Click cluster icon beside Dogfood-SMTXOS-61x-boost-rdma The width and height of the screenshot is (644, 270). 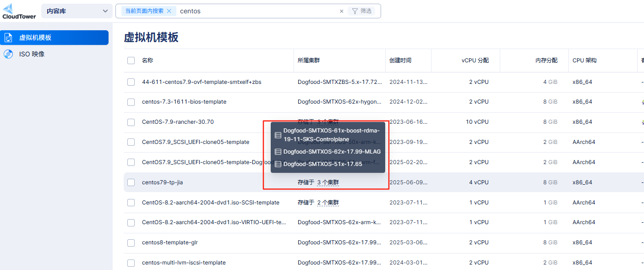pos(278,135)
